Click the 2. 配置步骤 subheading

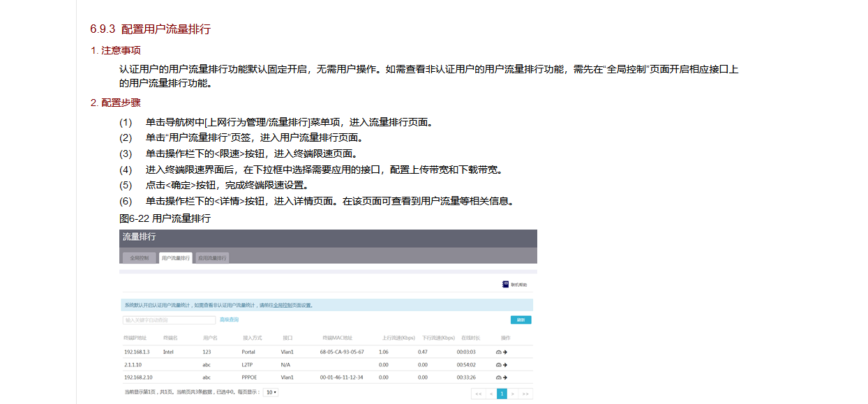pyautogui.click(x=116, y=103)
